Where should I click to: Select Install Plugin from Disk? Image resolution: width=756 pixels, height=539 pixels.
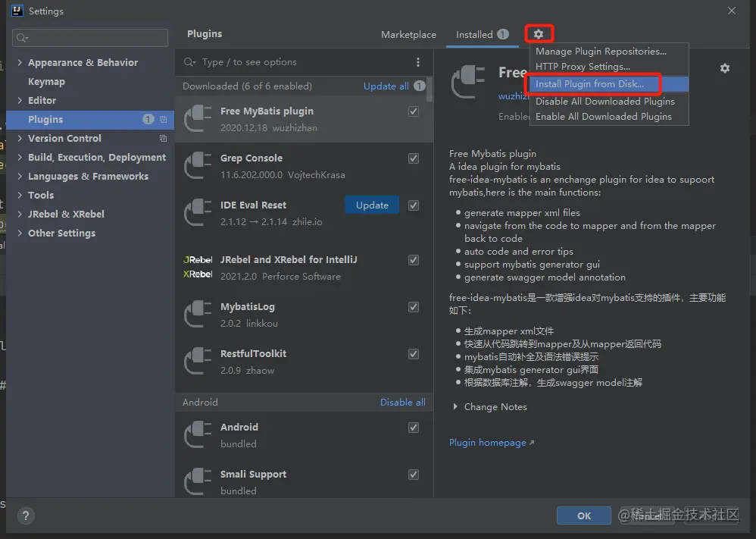pyautogui.click(x=610, y=84)
